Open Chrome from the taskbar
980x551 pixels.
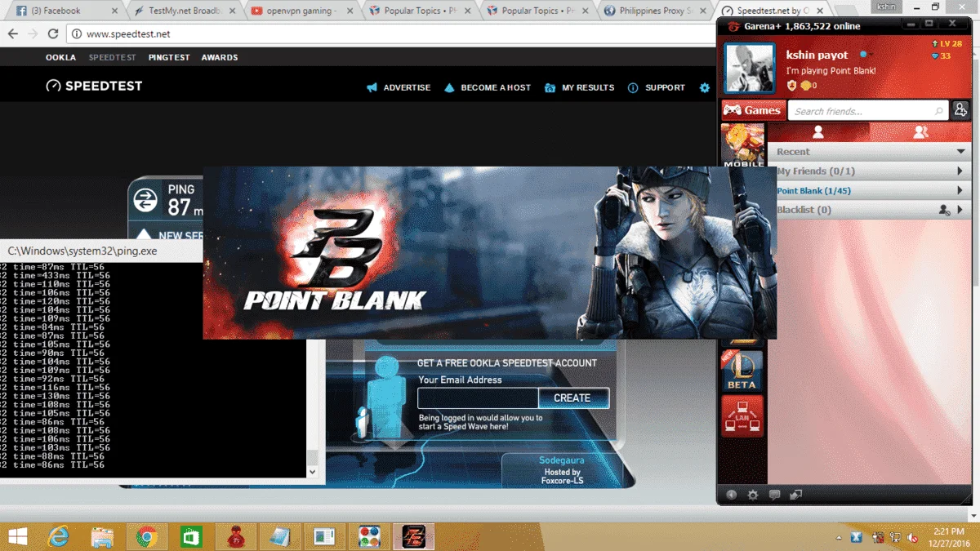click(147, 537)
